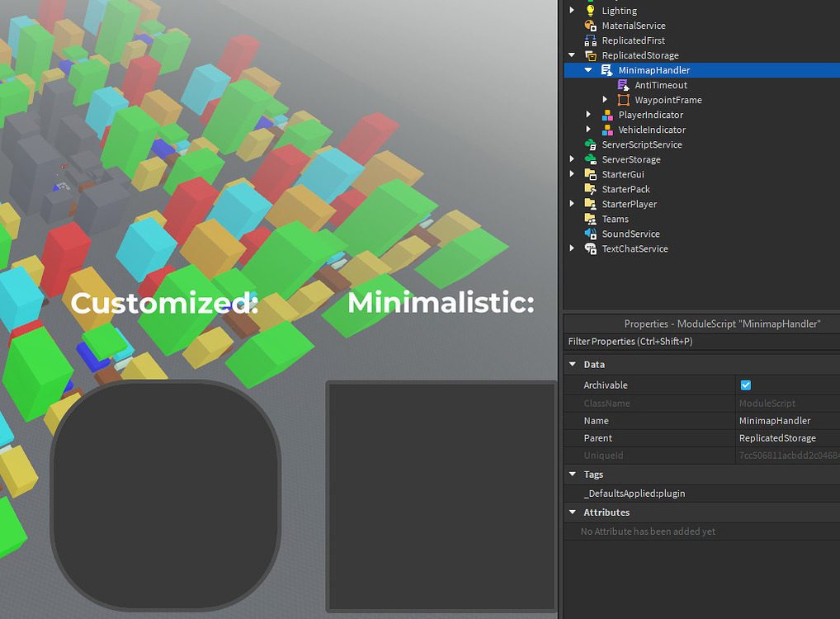Click the ServerScriptService icon
Image resolution: width=840 pixels, height=619 pixels.
click(x=590, y=144)
